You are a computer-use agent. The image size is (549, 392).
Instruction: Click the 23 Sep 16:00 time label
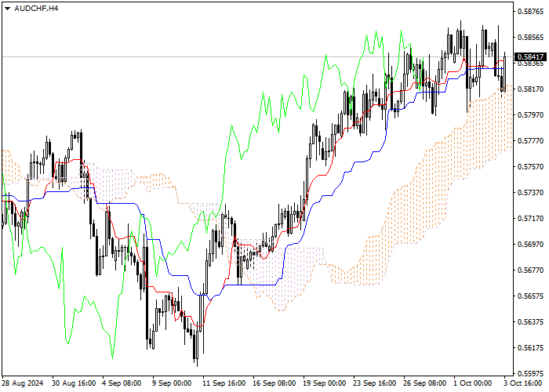point(375,383)
